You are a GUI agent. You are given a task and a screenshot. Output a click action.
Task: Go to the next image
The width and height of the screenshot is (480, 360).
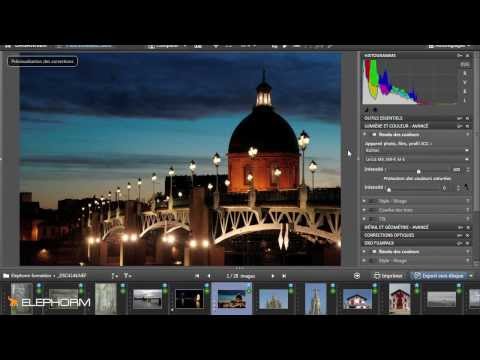(x=273, y=276)
